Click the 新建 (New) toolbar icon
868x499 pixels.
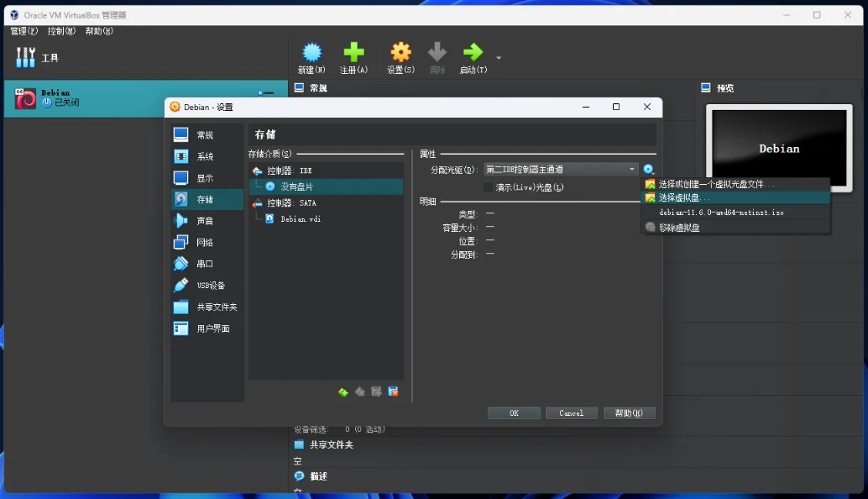point(311,53)
